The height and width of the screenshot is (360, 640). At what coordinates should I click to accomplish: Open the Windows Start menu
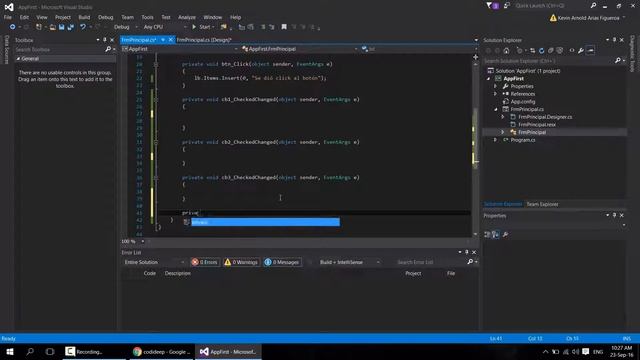[10, 351]
